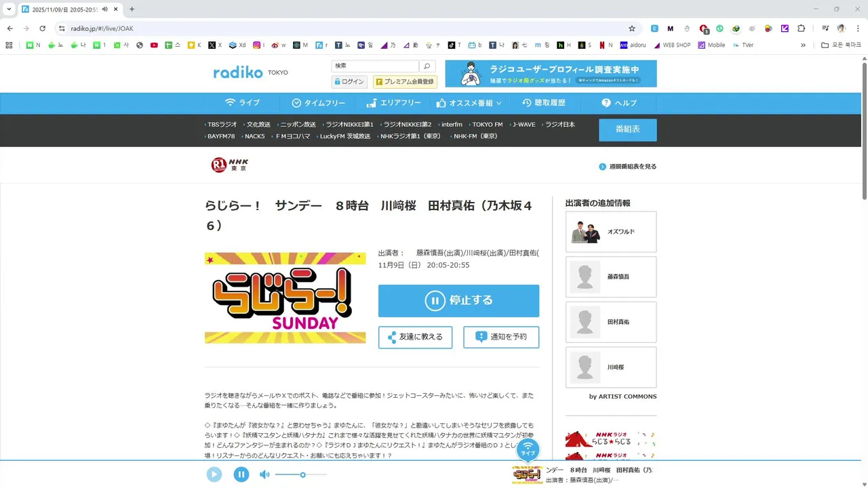Screen dimensions: 868x488
Task: Click the らじらー! SUNDAY program image
Action: point(285,298)
